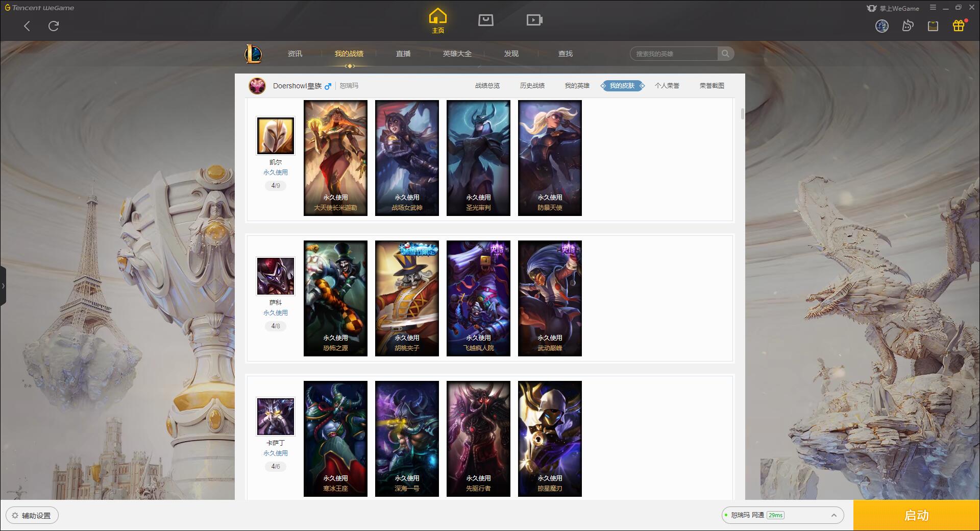
Task: Click the 4/9 skin count for 凯尔
Action: [x=276, y=186]
